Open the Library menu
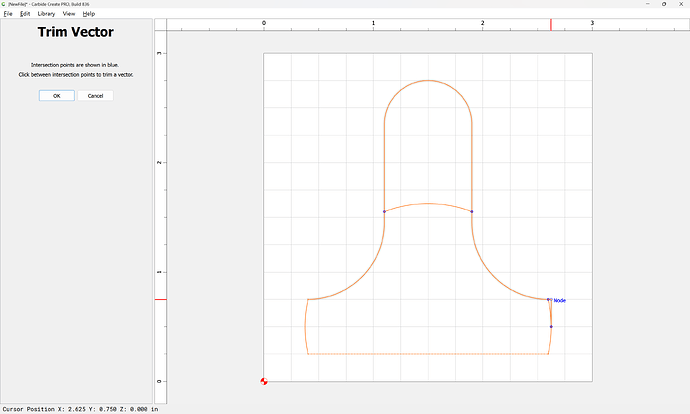The image size is (690, 414). pos(46,14)
